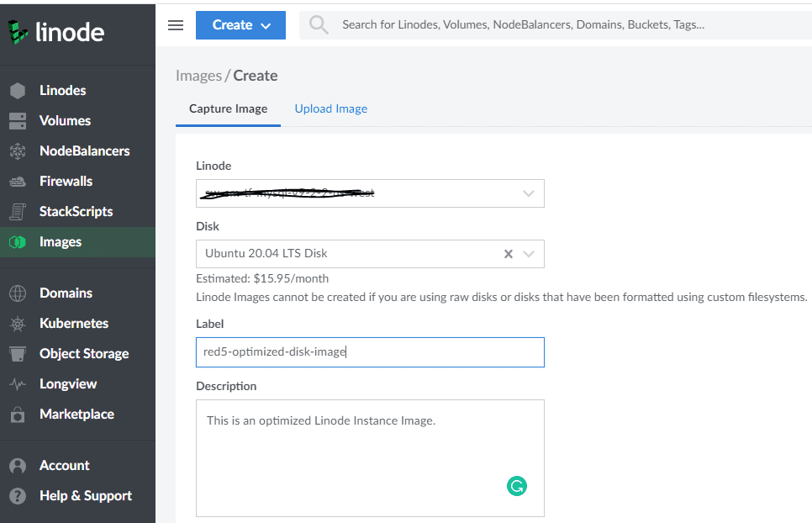This screenshot has height=523, width=812.
Task: Click the Object Storage bucket icon
Action: (18, 354)
